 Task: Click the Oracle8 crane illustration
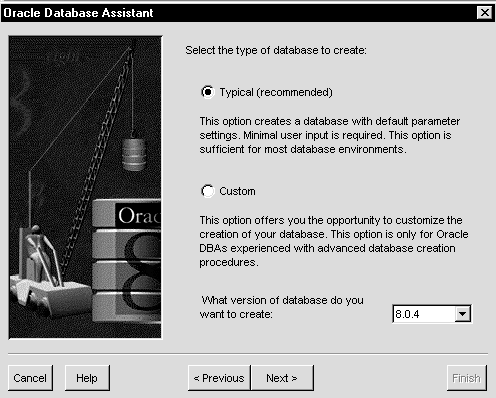[x=85, y=188]
